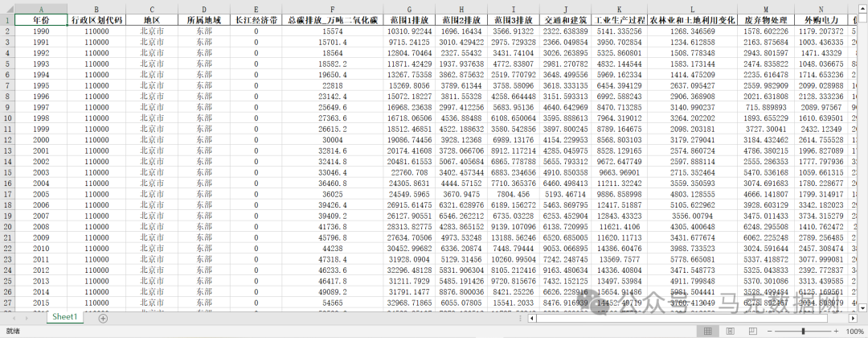Image resolution: width=868 pixels, height=338 pixels.
Task: Click zoom in plus icon
Action: pyautogui.click(x=837, y=331)
